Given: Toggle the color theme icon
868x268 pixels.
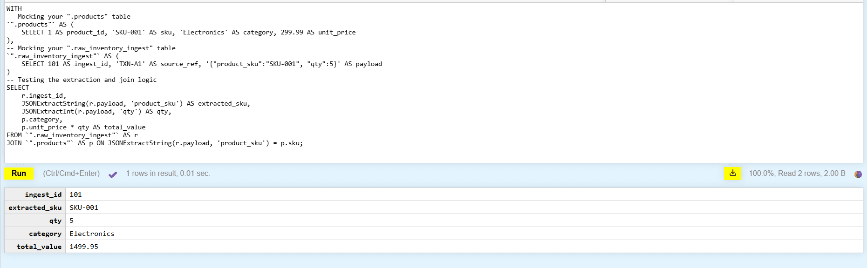Looking at the screenshot, I should [x=858, y=174].
